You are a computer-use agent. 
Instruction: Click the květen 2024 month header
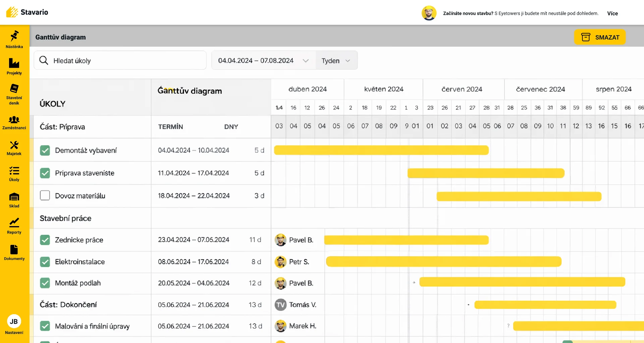click(x=384, y=89)
